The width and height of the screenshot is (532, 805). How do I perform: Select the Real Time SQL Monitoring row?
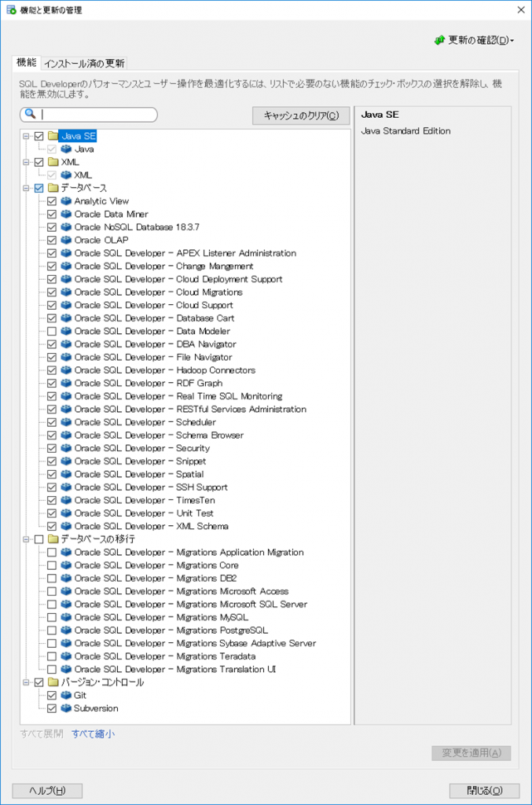[178, 396]
